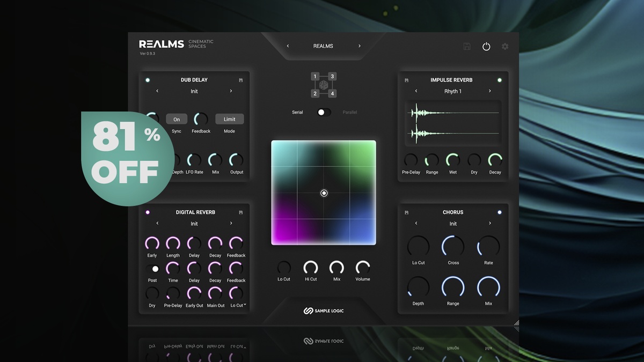Save the Impulse Reverb preset
This screenshot has height=362, width=644.
coord(406,80)
